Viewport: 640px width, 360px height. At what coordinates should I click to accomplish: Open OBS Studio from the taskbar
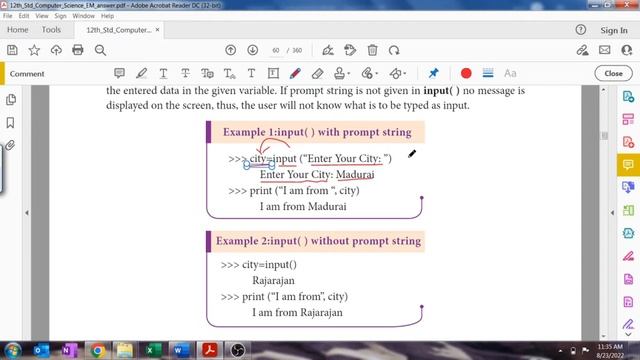[x=237, y=351]
